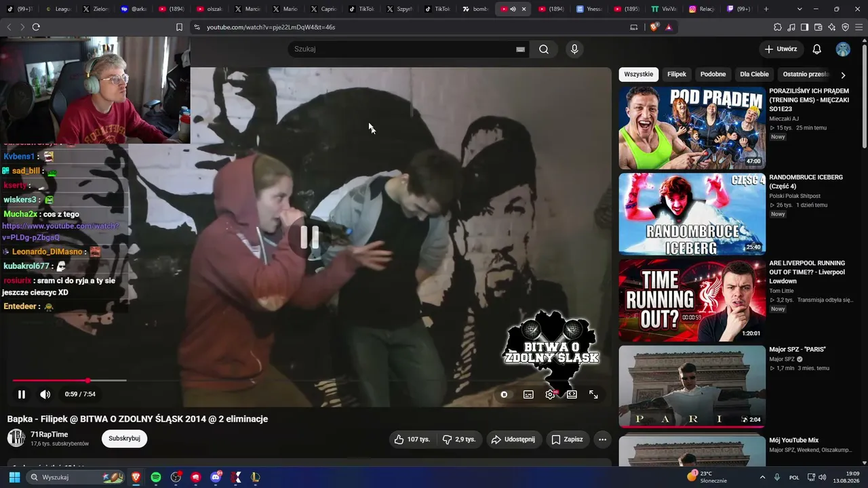Reload the page with the browser refresh icon
Image resolution: width=868 pixels, height=488 pixels.
pyautogui.click(x=36, y=27)
